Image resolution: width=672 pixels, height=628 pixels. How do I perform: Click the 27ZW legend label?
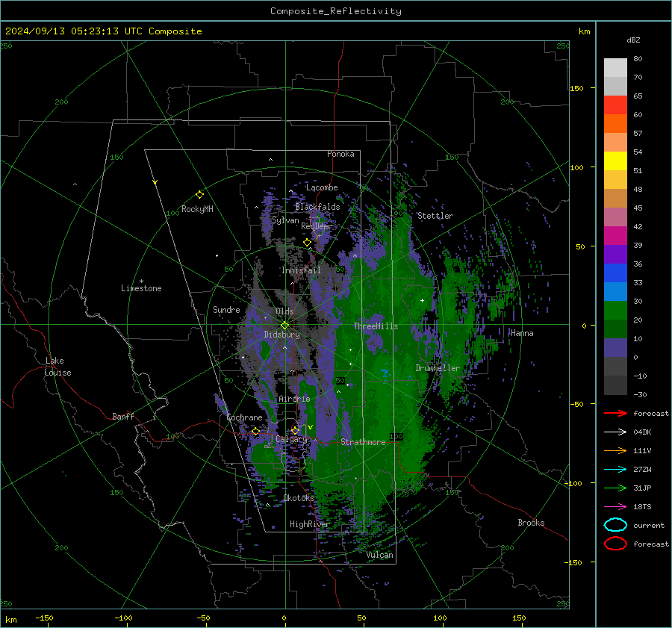[642, 470]
